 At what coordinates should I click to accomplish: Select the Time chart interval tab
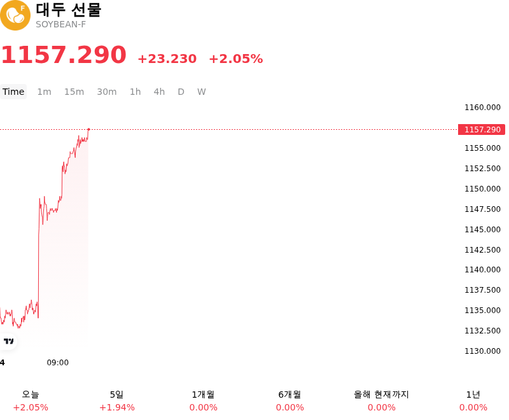tap(13, 92)
